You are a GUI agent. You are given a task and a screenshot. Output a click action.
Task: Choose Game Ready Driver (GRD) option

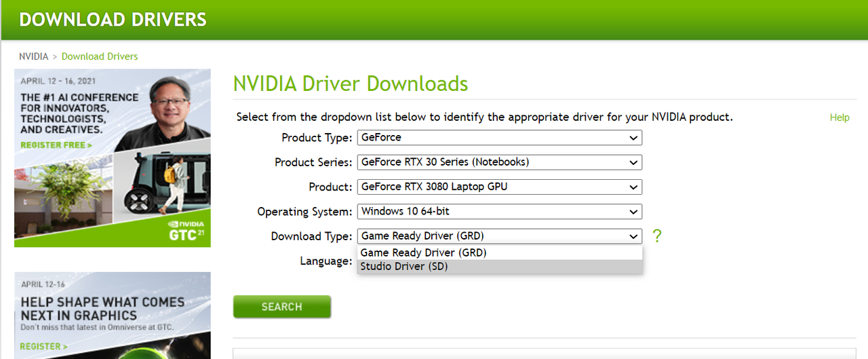[499, 252]
